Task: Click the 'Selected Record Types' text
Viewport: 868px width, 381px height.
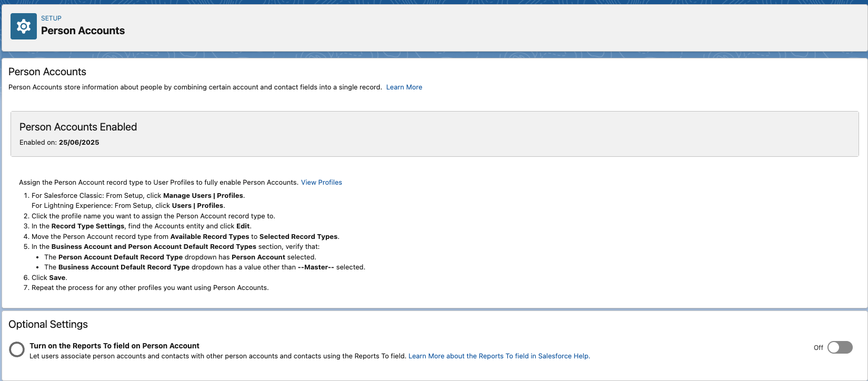Action: 298,237
